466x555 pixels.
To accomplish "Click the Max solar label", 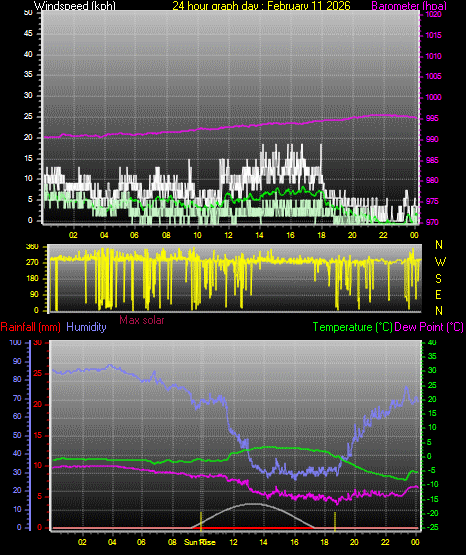I will 142,320.
